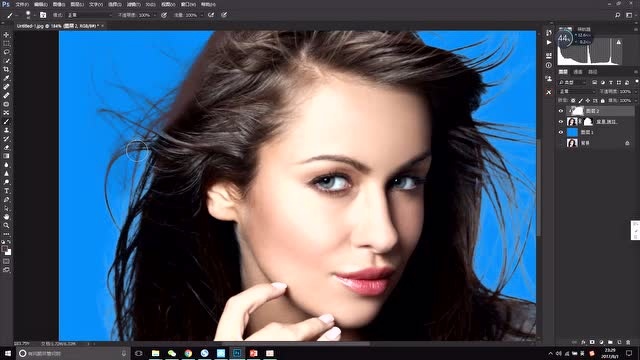Toggle lock all padlock in Layers panel
Screen dimensions: 640x360
602,100
